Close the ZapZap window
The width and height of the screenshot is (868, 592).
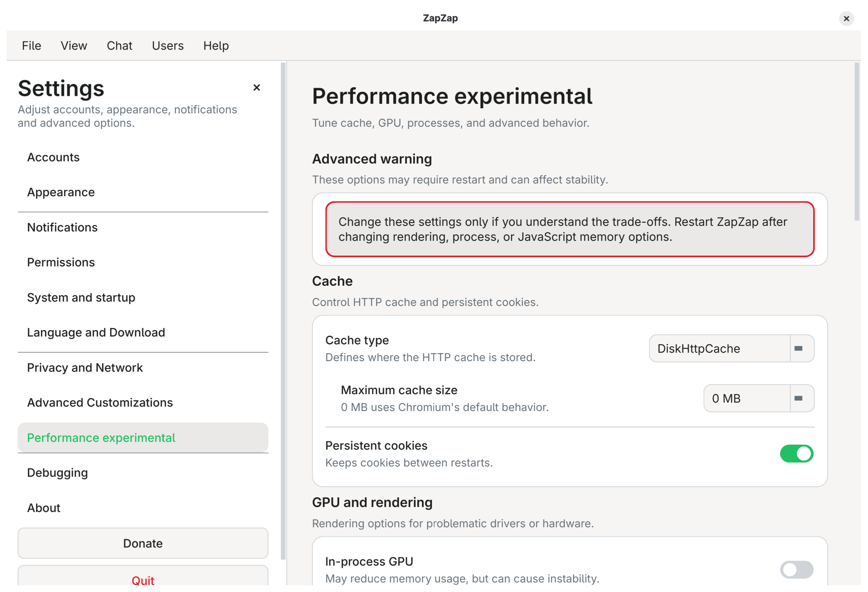[846, 18]
